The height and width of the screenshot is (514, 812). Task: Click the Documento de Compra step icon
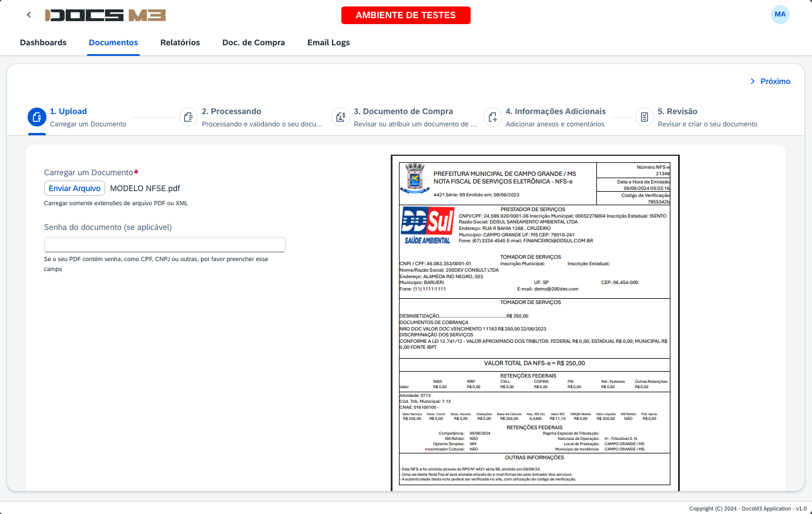pyautogui.click(x=340, y=117)
